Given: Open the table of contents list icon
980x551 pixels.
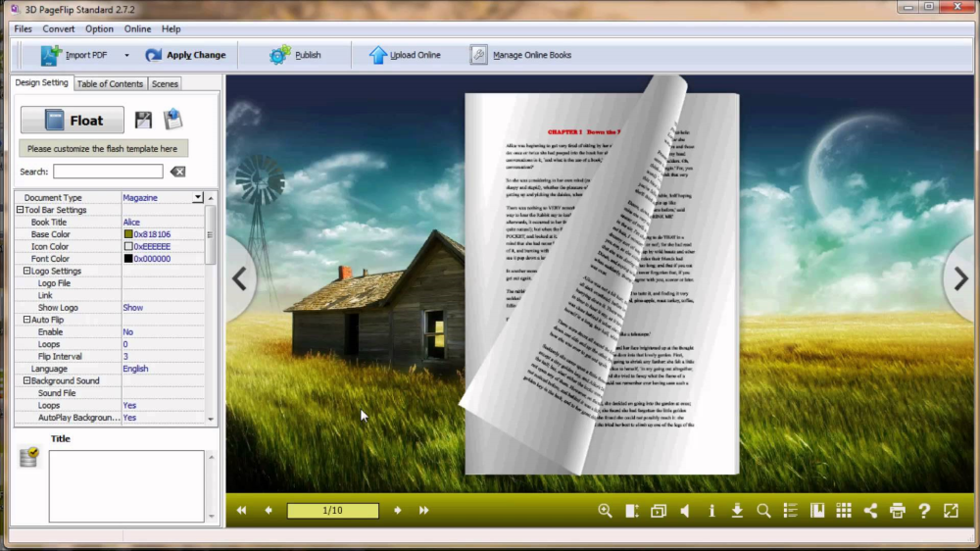Looking at the screenshot, I should (791, 511).
